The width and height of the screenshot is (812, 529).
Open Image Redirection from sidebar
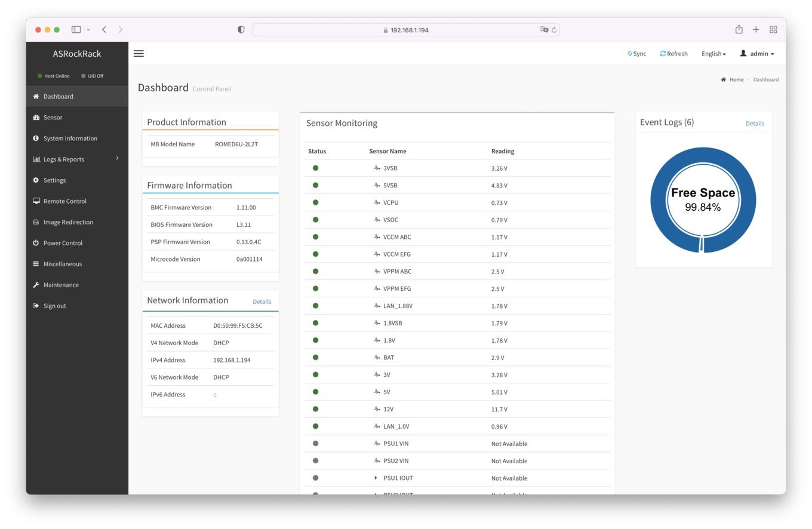77,222
